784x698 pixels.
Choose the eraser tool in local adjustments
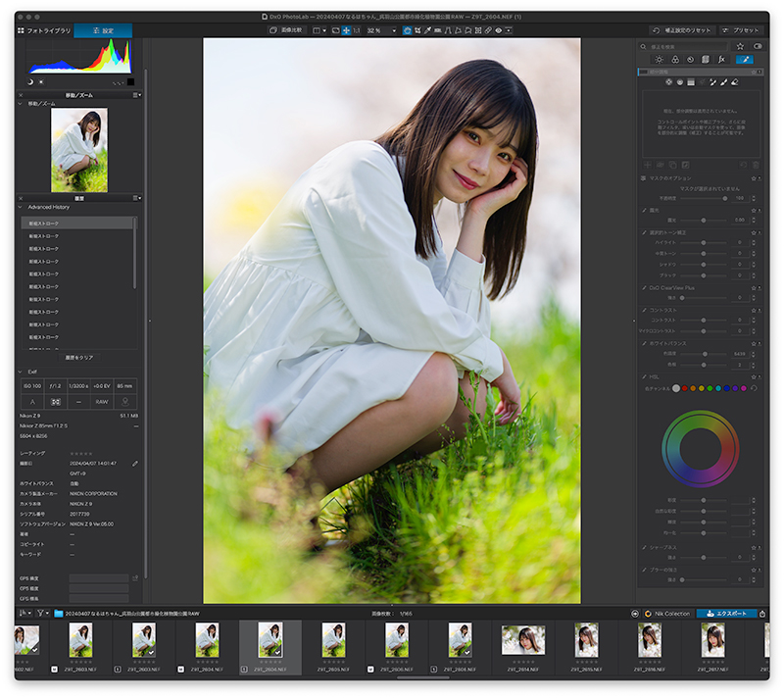(x=734, y=82)
